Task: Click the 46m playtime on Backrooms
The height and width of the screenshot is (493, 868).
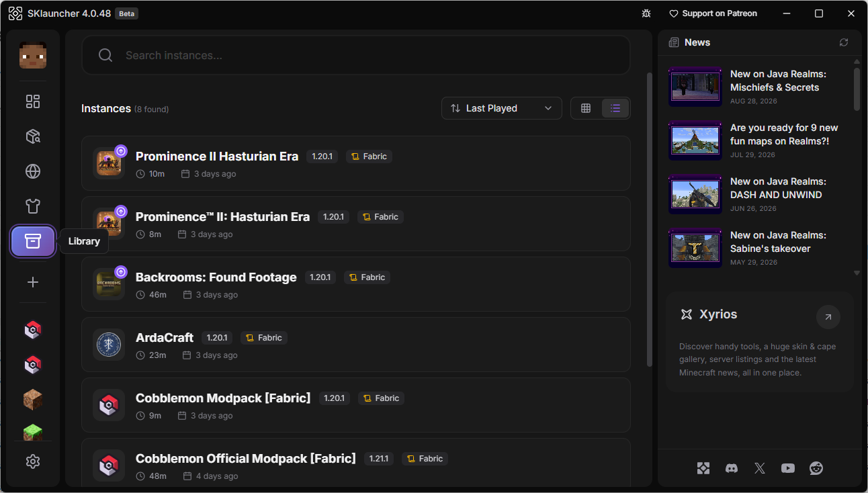Action: click(x=158, y=295)
